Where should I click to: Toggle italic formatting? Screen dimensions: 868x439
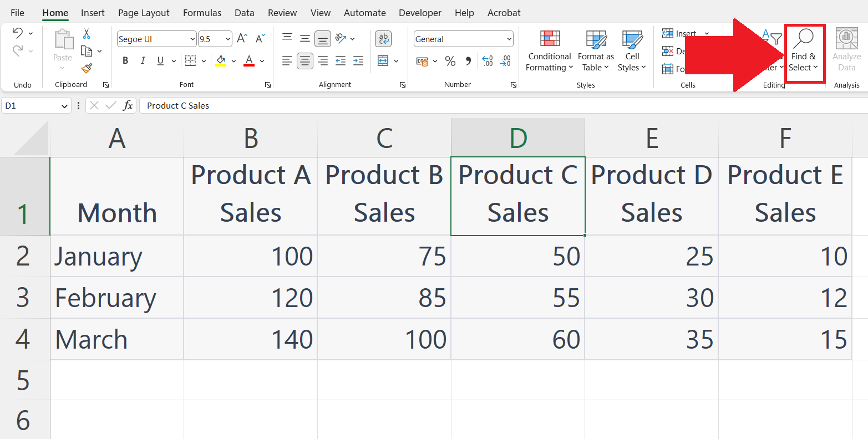[142, 60]
